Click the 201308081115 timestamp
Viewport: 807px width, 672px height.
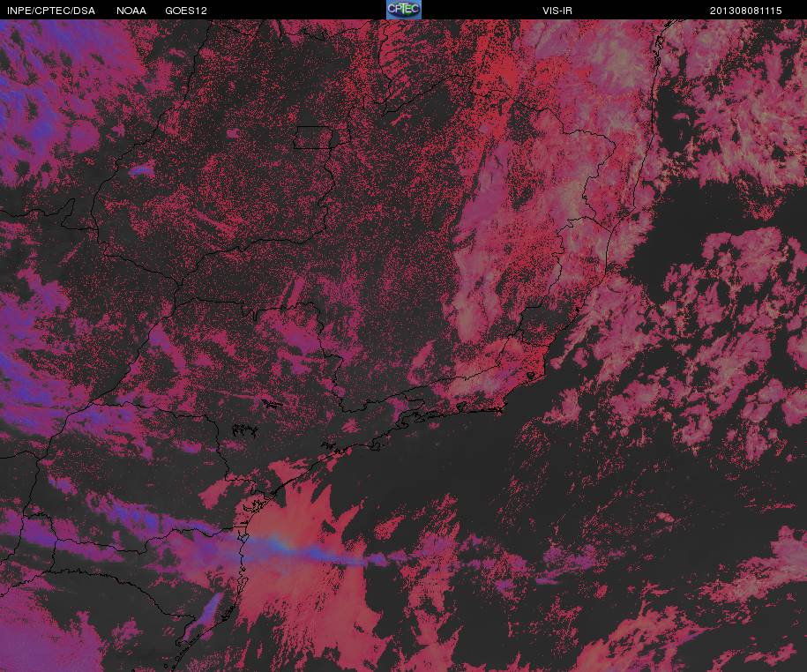click(x=746, y=11)
